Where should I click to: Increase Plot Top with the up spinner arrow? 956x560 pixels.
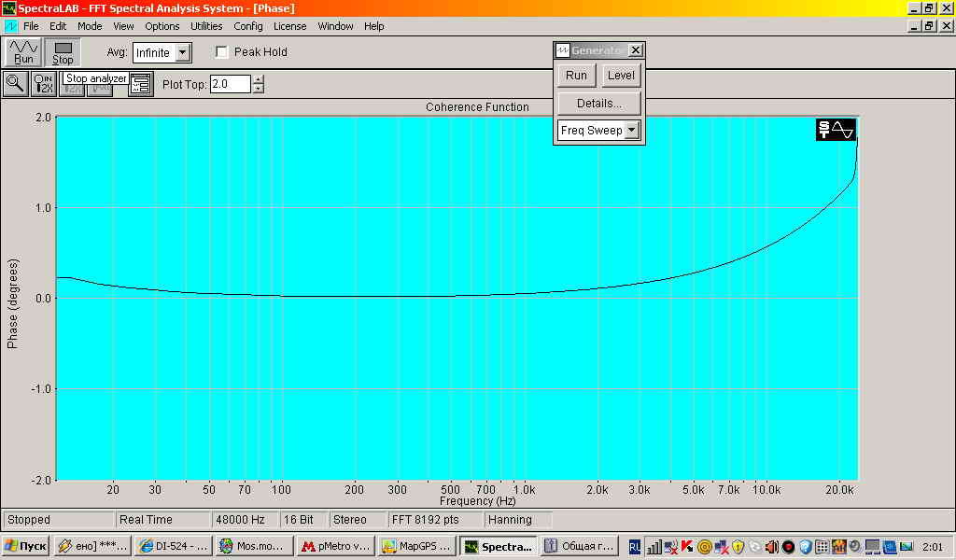(x=259, y=79)
